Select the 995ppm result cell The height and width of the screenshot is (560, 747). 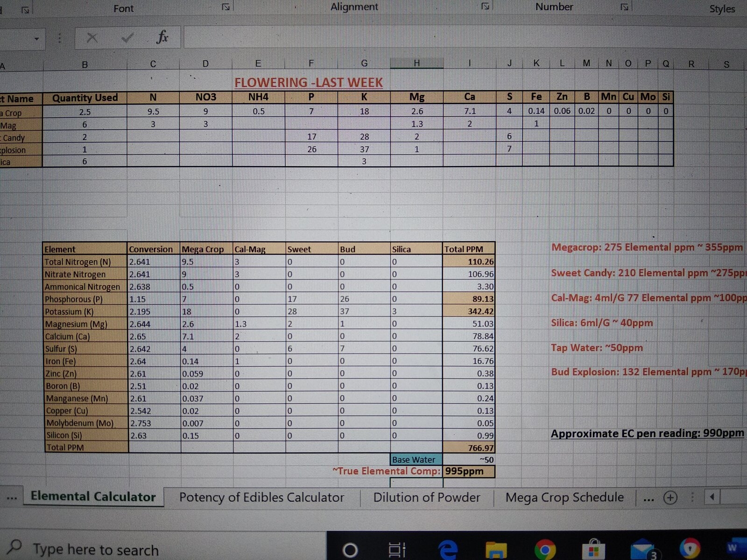(x=468, y=471)
